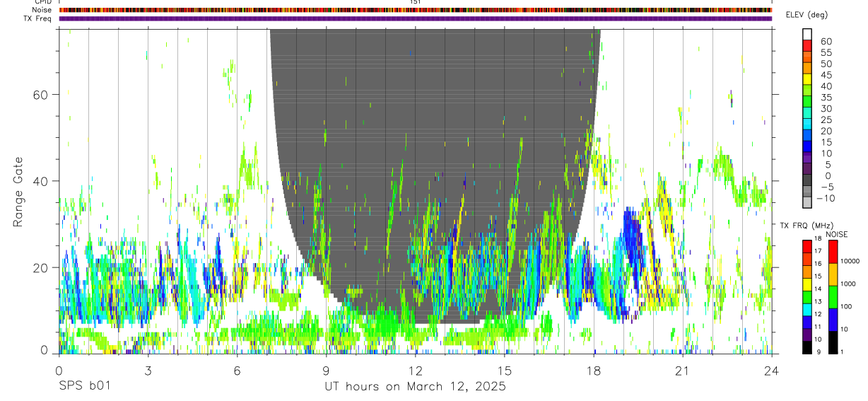Click the purple TX Freq strip above the plot
The image size is (868, 401).
click(415, 18)
